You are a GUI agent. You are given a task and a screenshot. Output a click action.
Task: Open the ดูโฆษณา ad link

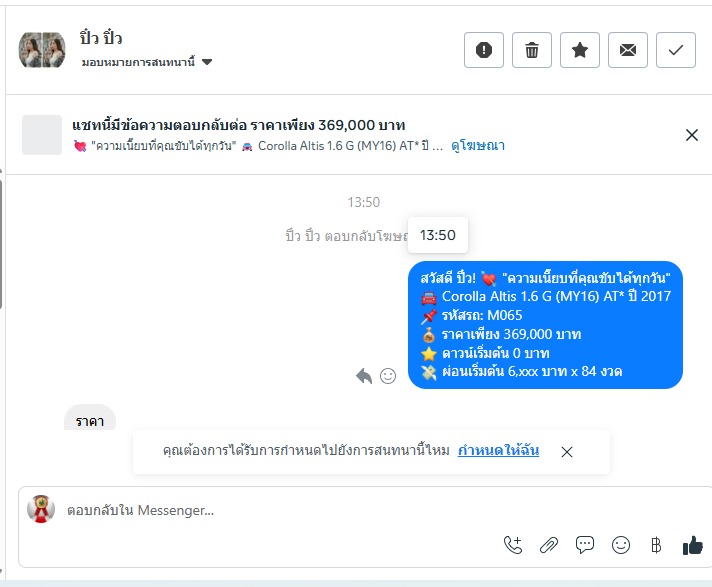(478, 146)
